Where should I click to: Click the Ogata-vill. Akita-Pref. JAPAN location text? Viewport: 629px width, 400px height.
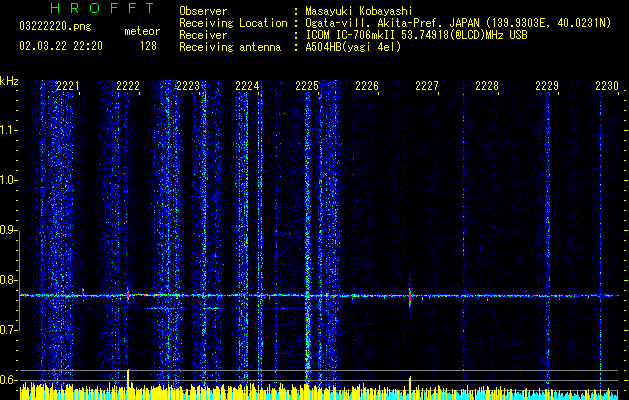458,23
